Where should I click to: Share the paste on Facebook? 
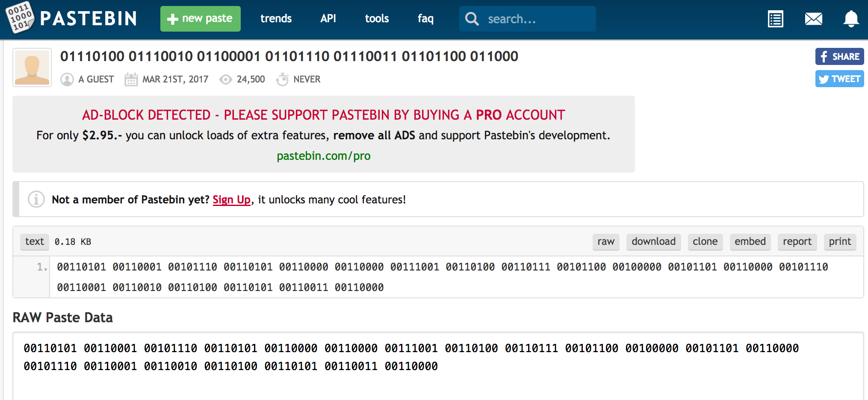click(x=839, y=56)
